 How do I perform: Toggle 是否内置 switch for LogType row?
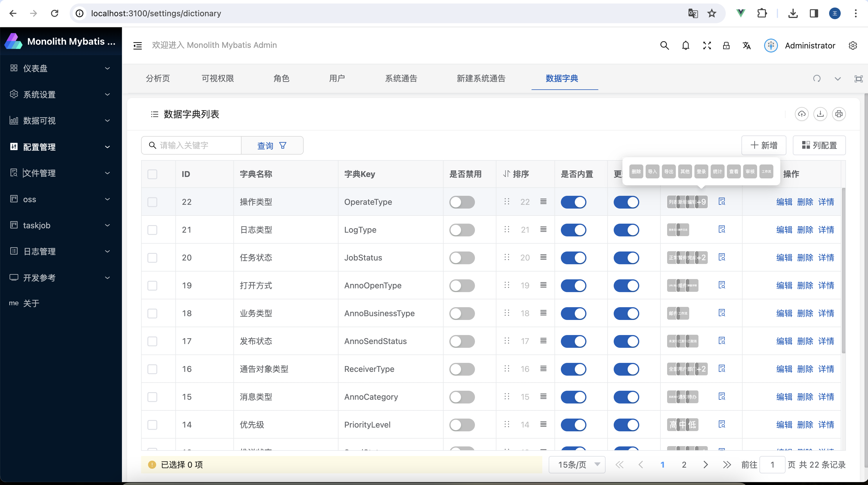[574, 229]
